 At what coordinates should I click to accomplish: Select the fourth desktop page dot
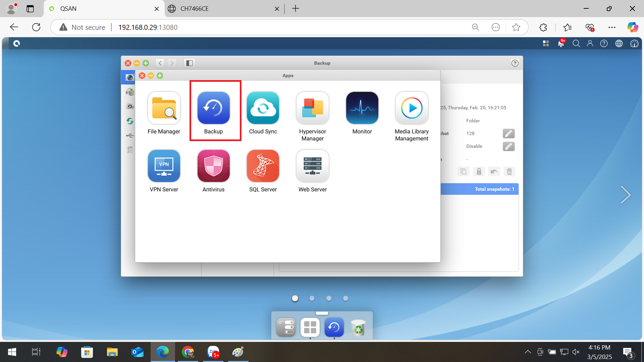click(x=345, y=298)
